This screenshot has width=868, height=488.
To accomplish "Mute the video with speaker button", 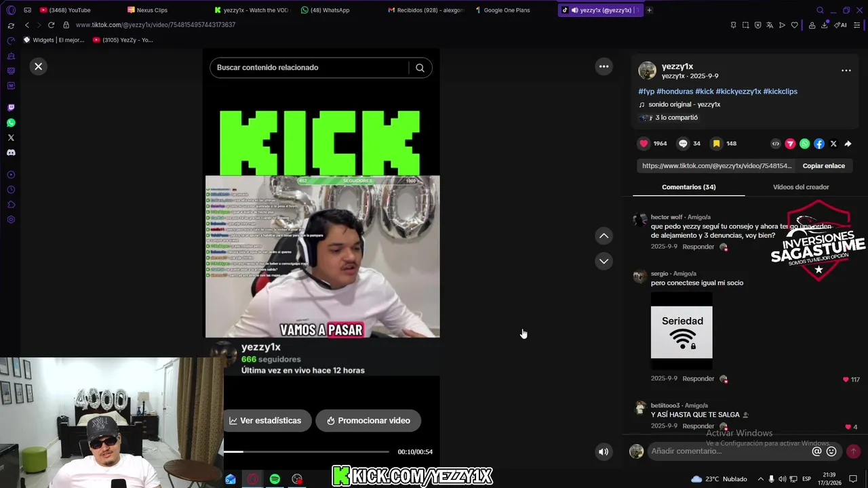I will [x=604, y=452].
